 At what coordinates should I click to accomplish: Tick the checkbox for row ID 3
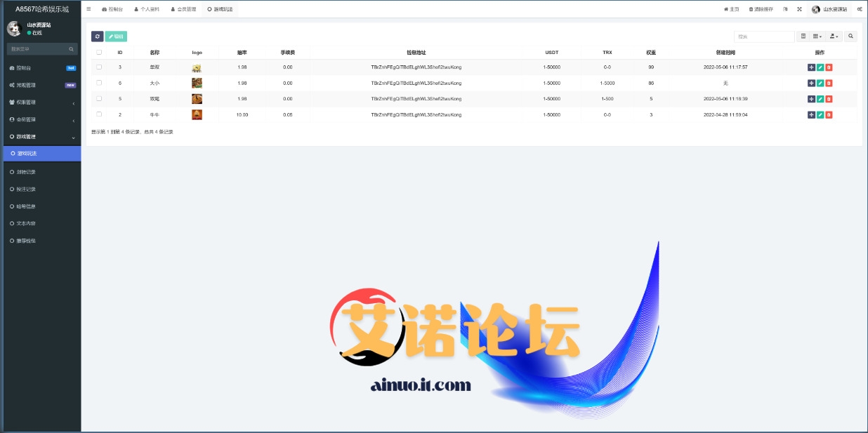coord(99,67)
